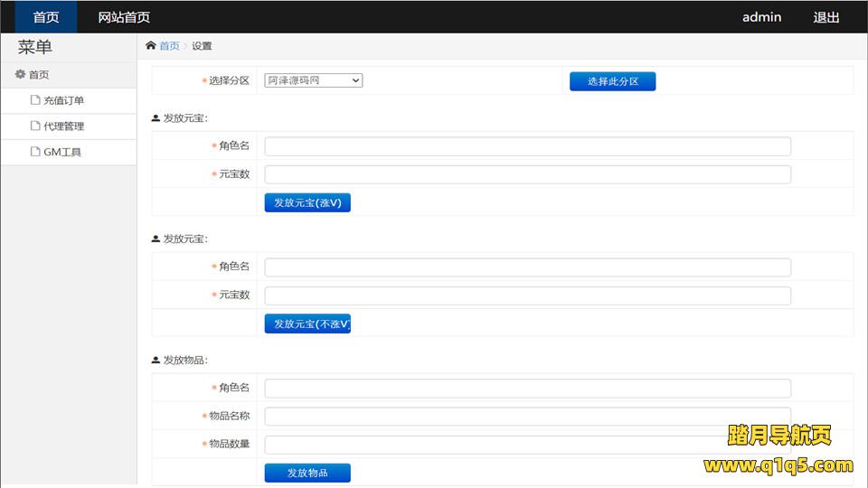Focus the 角色名 field in the first 发放元宝 section
This screenshot has width=868, height=488.
pyautogui.click(x=527, y=146)
